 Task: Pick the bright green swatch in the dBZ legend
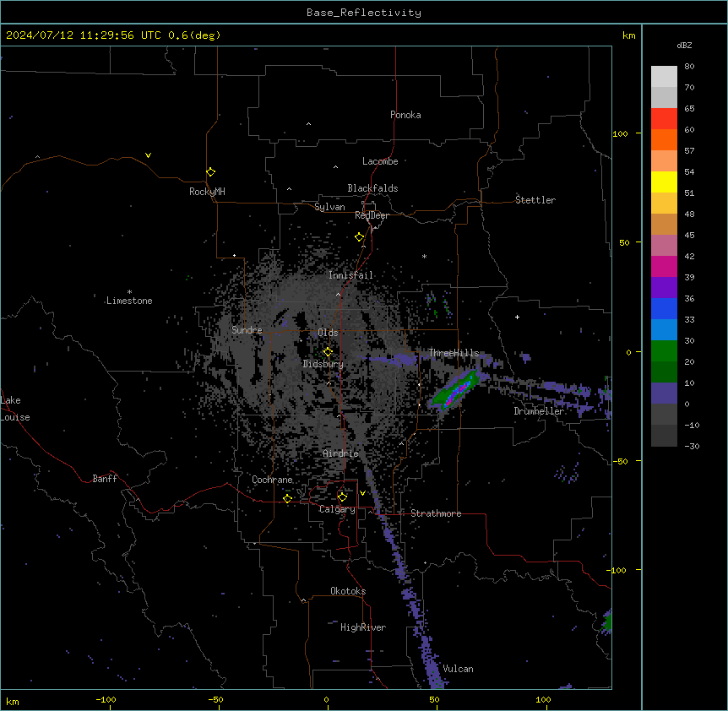tap(664, 351)
